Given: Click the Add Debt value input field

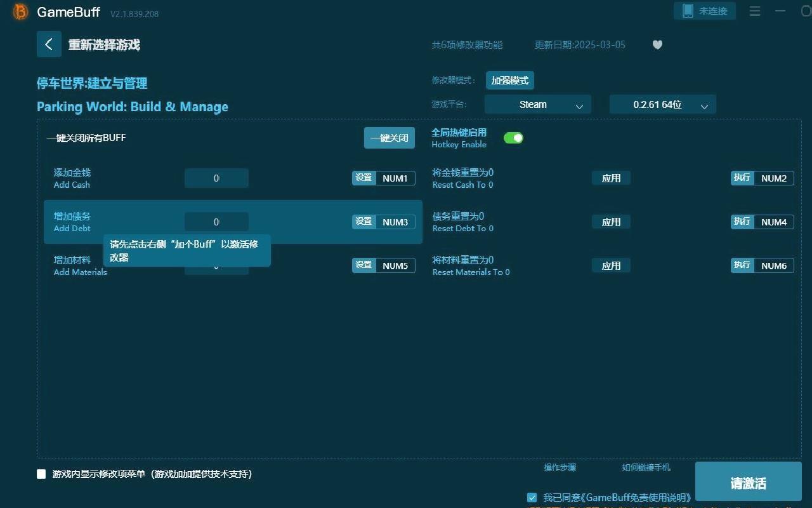Looking at the screenshot, I should (x=216, y=222).
